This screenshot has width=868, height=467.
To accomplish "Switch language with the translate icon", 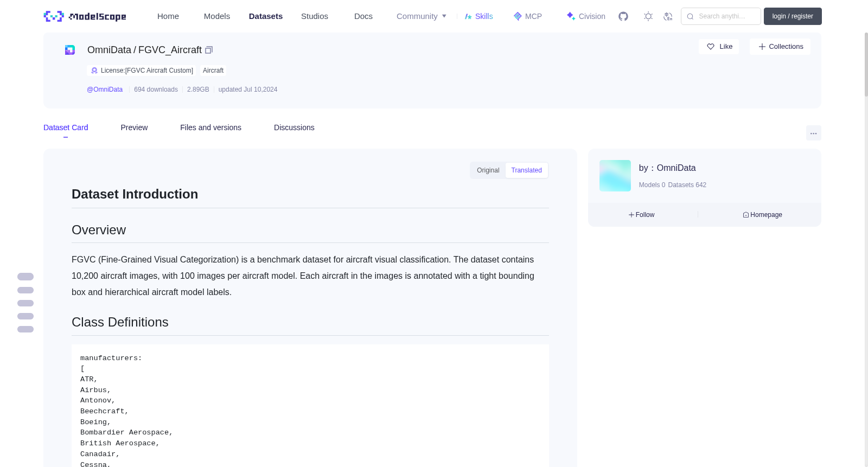I will (x=668, y=16).
